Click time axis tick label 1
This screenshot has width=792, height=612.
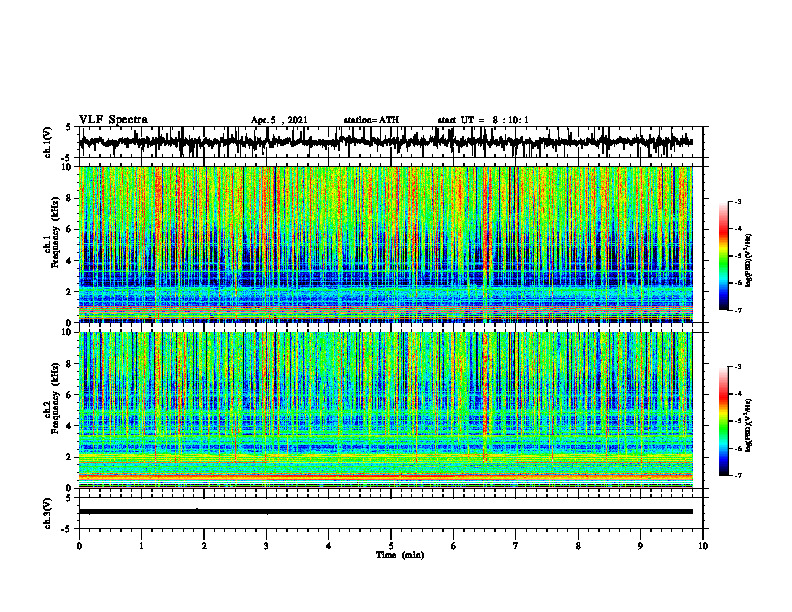coord(141,546)
